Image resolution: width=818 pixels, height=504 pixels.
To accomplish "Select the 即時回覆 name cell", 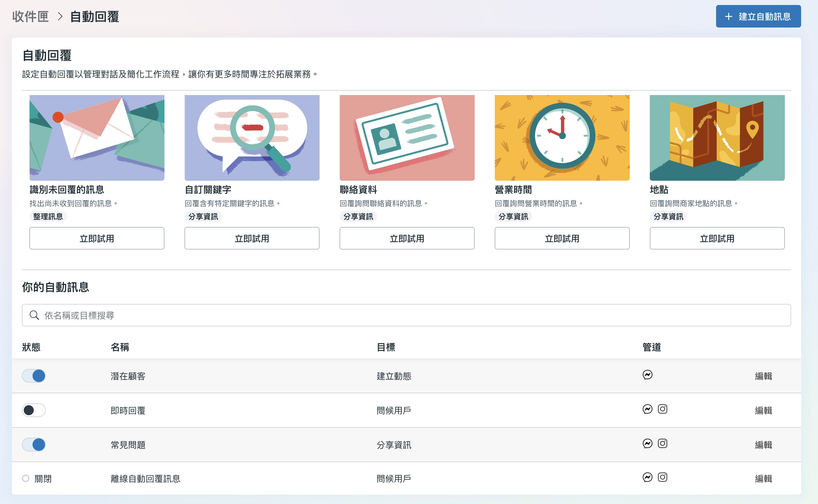I will (128, 411).
